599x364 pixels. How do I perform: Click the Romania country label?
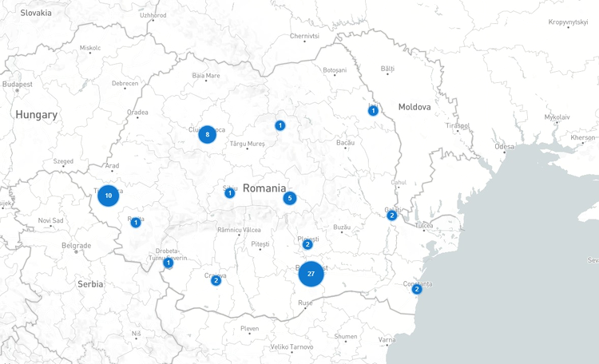tap(264, 188)
